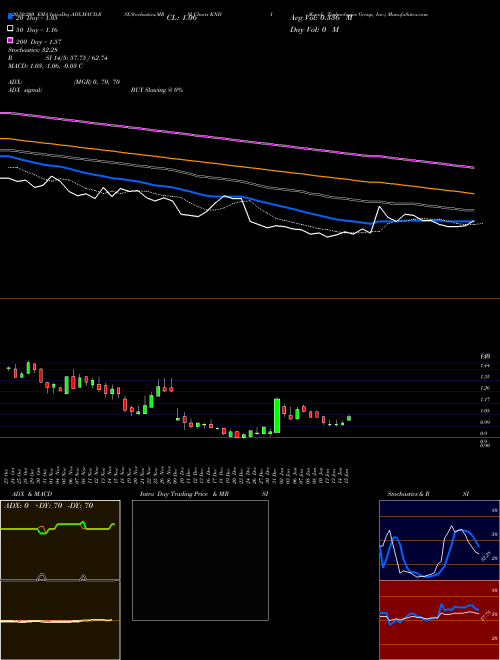Click the red-background RSI chart
This screenshot has height=660, width=500.
(439, 620)
